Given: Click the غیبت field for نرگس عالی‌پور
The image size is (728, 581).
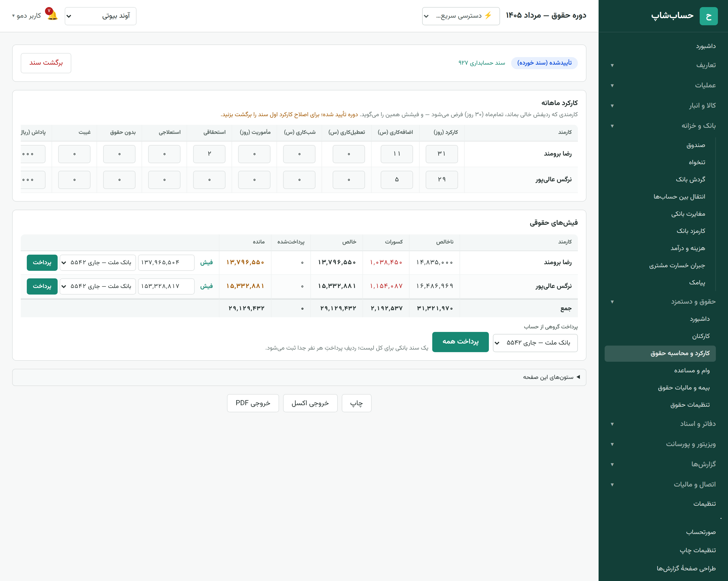Looking at the screenshot, I should pyautogui.click(x=74, y=180).
